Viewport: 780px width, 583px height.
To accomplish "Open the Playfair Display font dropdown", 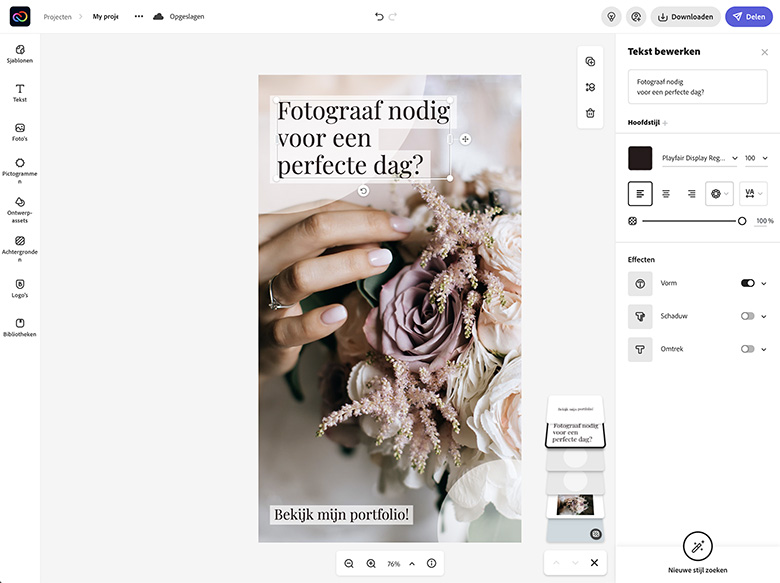I will 698,158.
